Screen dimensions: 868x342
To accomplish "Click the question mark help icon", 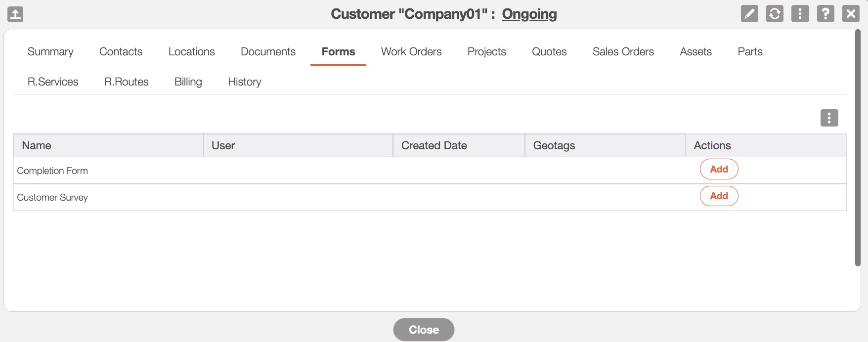I will point(825,14).
